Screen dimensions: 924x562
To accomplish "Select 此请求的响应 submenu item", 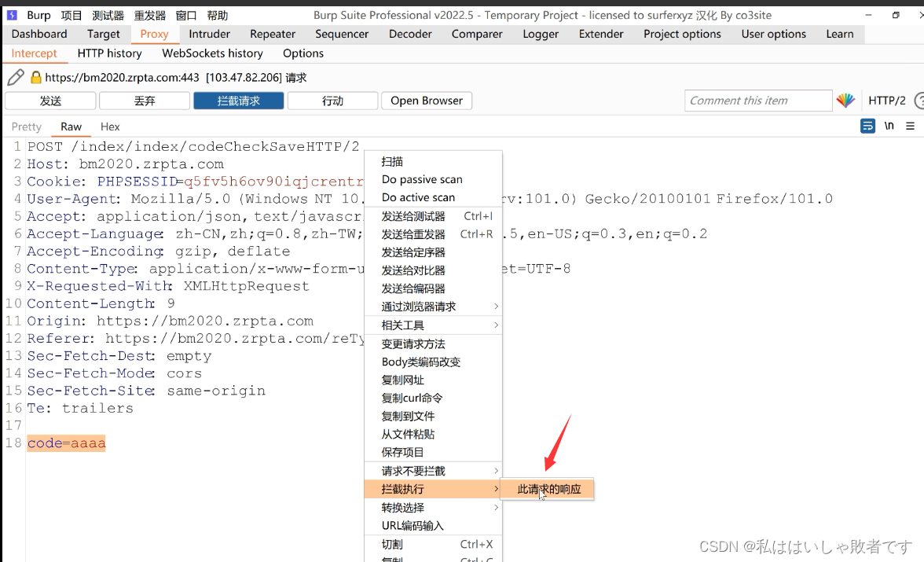I will (548, 489).
